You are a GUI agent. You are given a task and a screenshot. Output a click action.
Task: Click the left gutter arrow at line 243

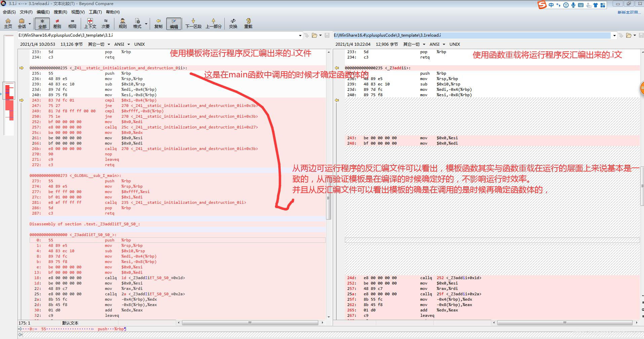[22, 100]
